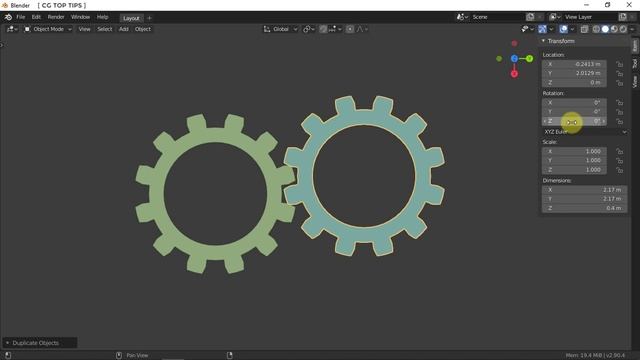640x360 pixels.
Task: Open the viewport Add menu
Action: pos(124,29)
